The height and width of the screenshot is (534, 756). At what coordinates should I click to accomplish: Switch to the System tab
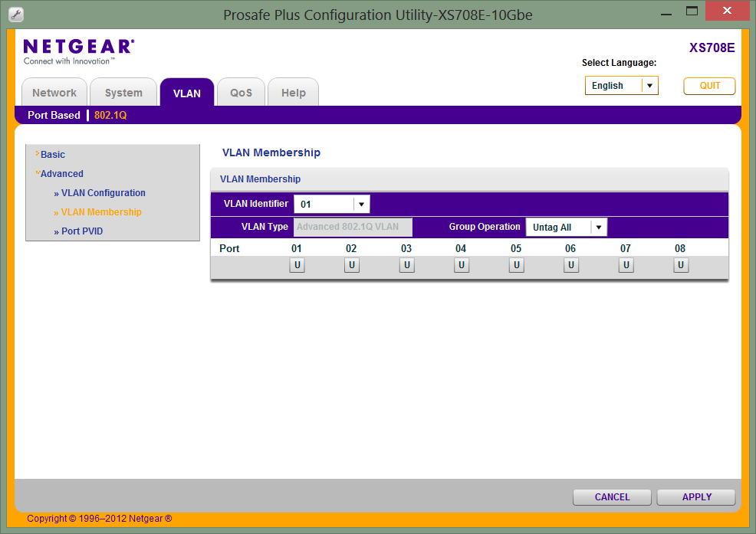(123, 93)
